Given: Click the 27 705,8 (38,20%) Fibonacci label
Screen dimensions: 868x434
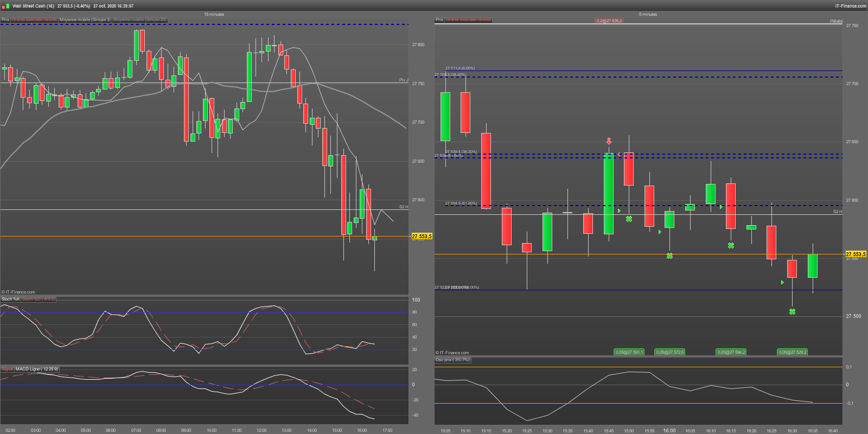Looking at the screenshot, I should coord(450,75).
